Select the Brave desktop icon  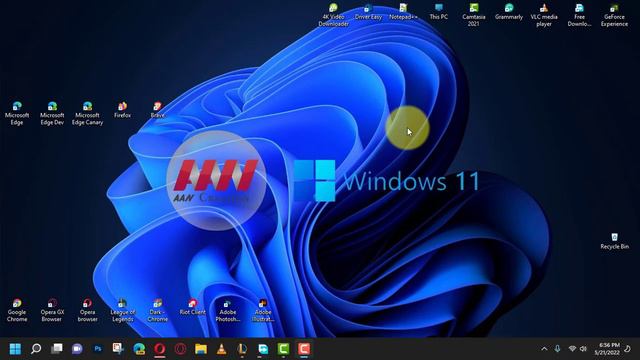pos(158,111)
